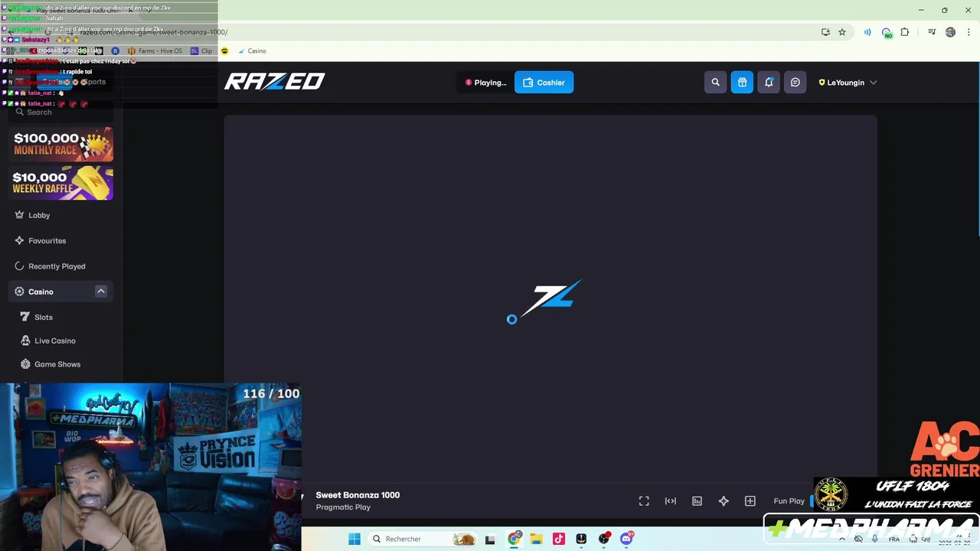This screenshot has width=980, height=551.
Task: Open Chrome media control icon
Action: pyautogui.click(x=932, y=32)
